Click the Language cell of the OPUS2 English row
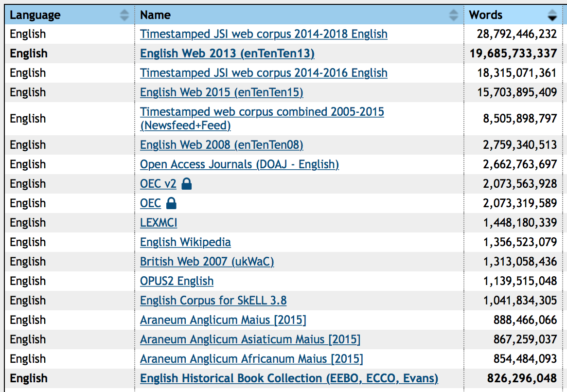The image size is (567, 392). pos(70,281)
